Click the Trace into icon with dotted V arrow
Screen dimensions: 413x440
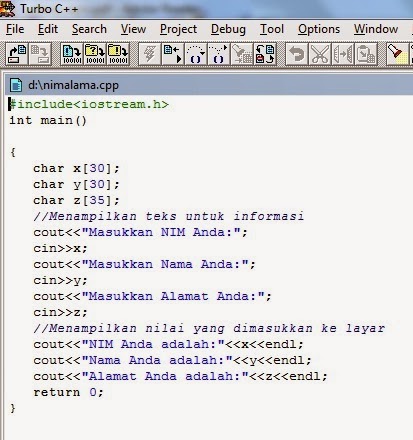tap(218, 54)
